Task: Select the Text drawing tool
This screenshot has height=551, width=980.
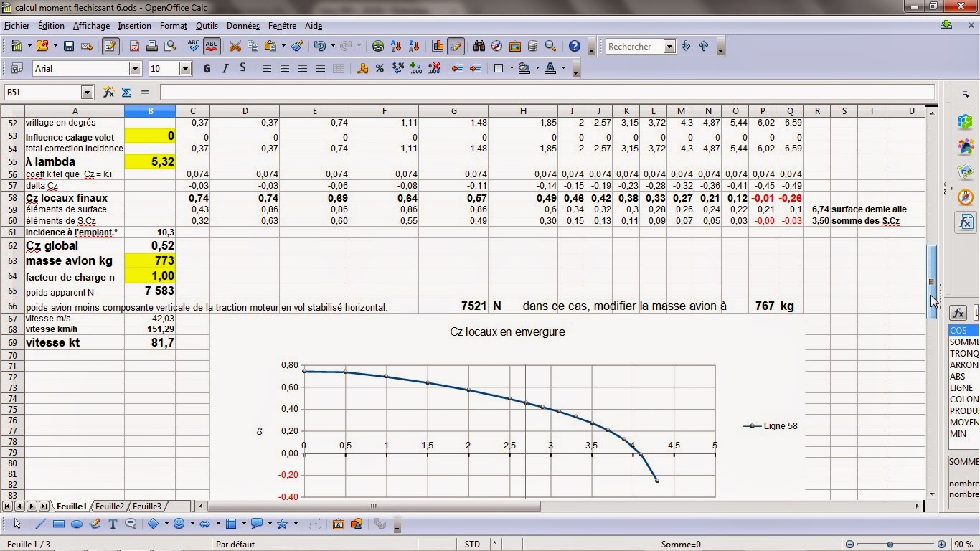Action: click(113, 524)
